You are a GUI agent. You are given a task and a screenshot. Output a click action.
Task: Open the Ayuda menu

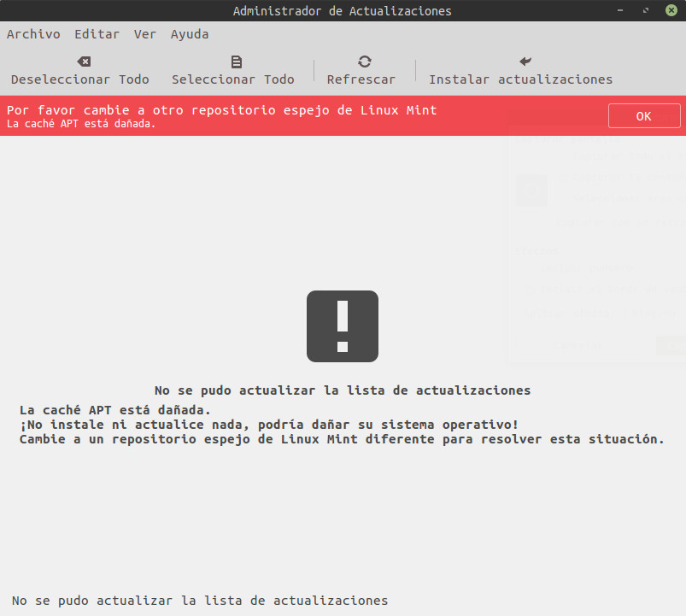point(190,34)
